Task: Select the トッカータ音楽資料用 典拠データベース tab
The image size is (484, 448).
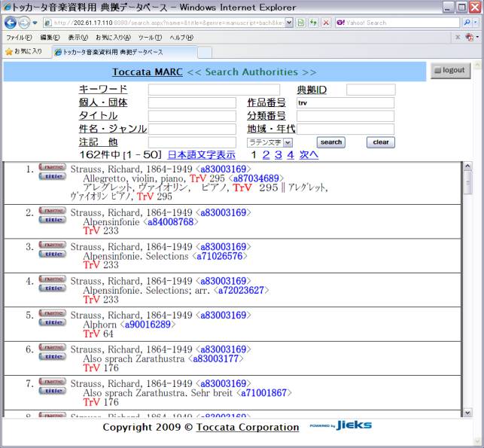Action: coord(124,52)
